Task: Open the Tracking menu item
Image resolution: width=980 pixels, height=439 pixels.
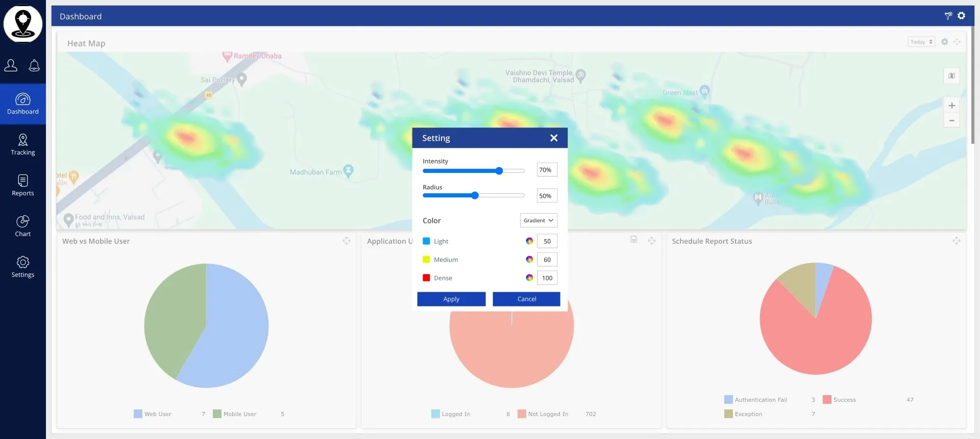Action: [23, 145]
